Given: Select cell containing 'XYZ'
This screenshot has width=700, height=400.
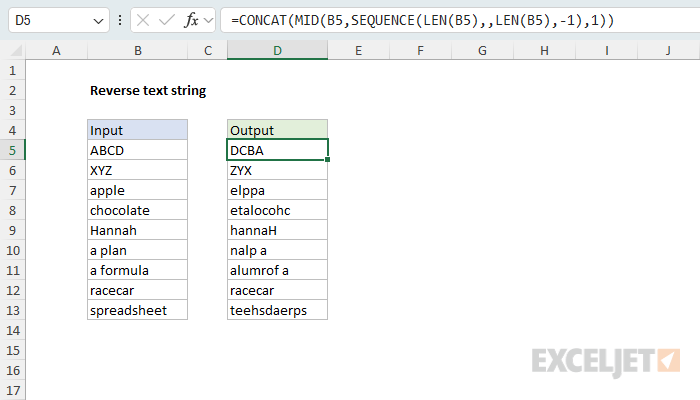Looking at the screenshot, I should click(x=138, y=171).
